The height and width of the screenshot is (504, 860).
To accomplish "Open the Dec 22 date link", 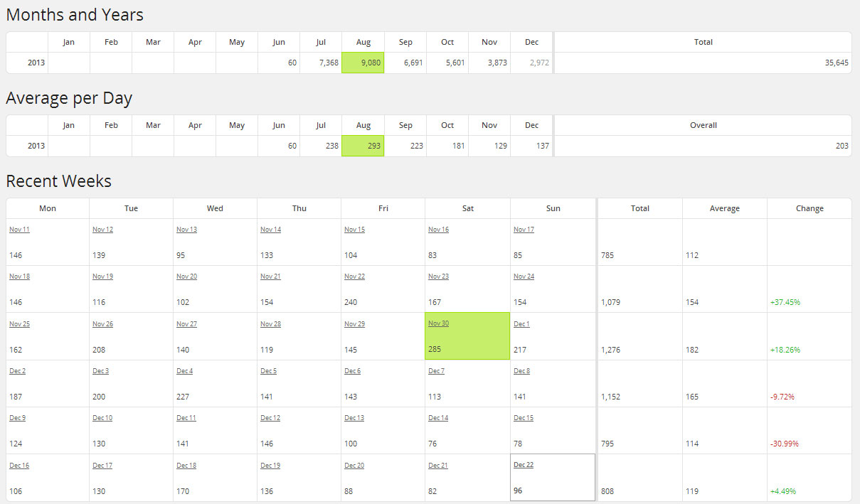I will tap(523, 465).
